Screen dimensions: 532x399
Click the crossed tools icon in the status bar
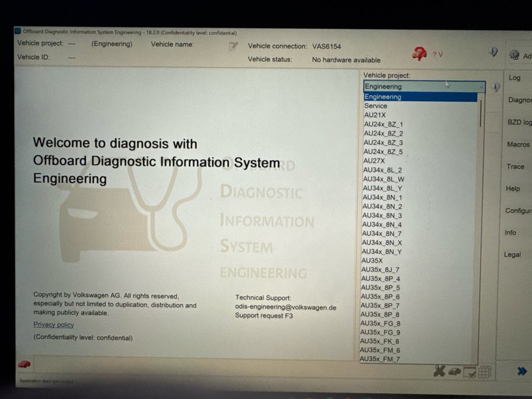[x=439, y=371]
